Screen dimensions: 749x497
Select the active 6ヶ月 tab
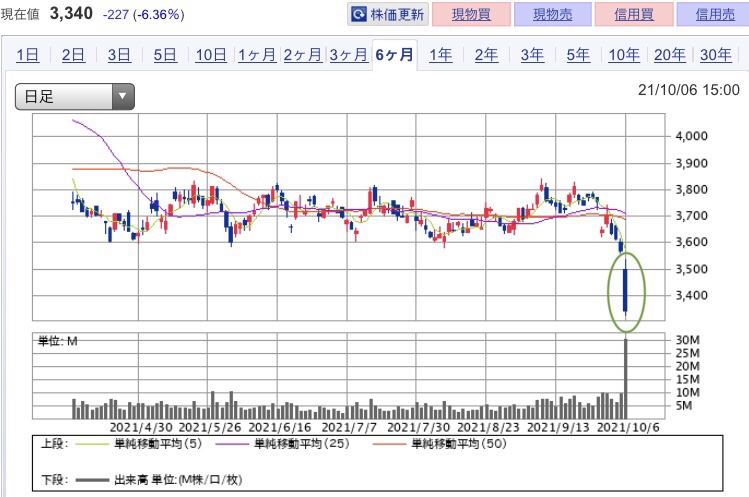click(395, 55)
